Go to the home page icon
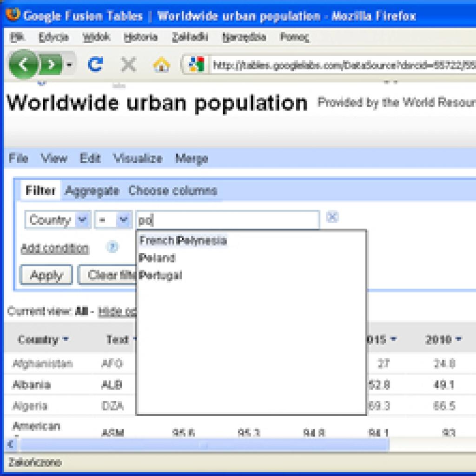Viewport: 476px width, 476px height. pyautogui.click(x=161, y=65)
